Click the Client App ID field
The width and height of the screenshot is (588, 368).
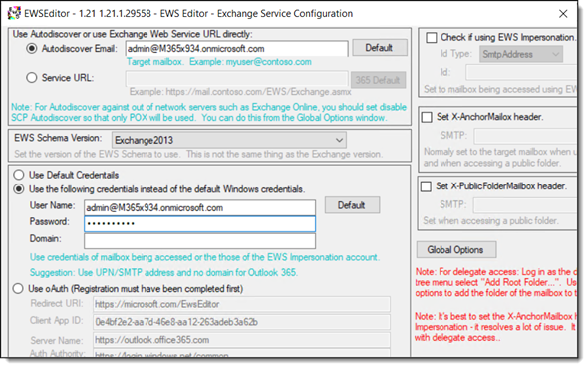tap(241, 322)
